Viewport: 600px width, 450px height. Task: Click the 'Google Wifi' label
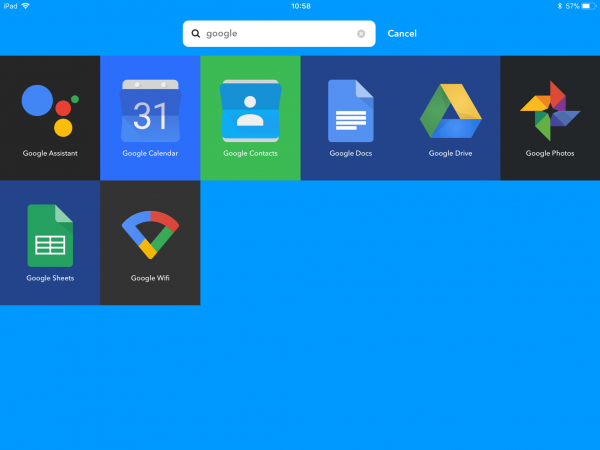click(x=150, y=278)
